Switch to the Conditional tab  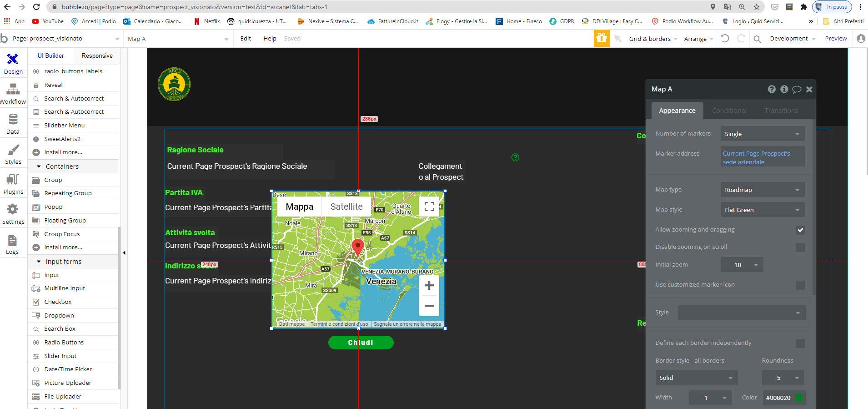coord(729,111)
